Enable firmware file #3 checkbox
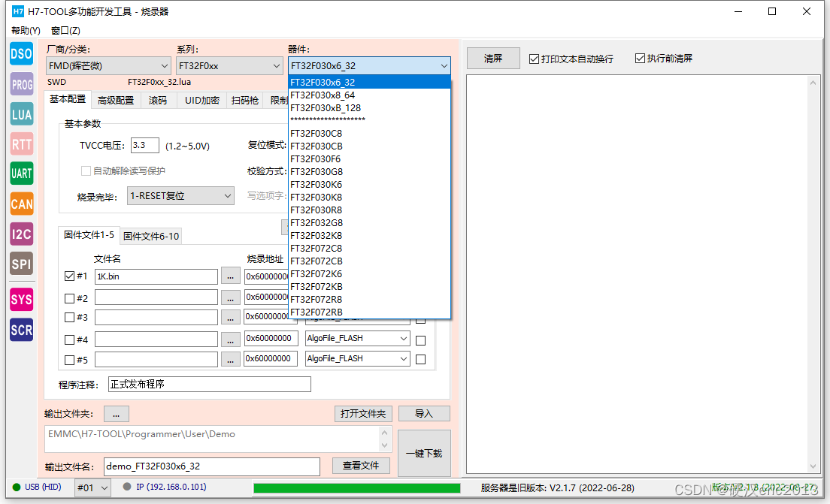This screenshot has width=830, height=504. tap(69, 317)
